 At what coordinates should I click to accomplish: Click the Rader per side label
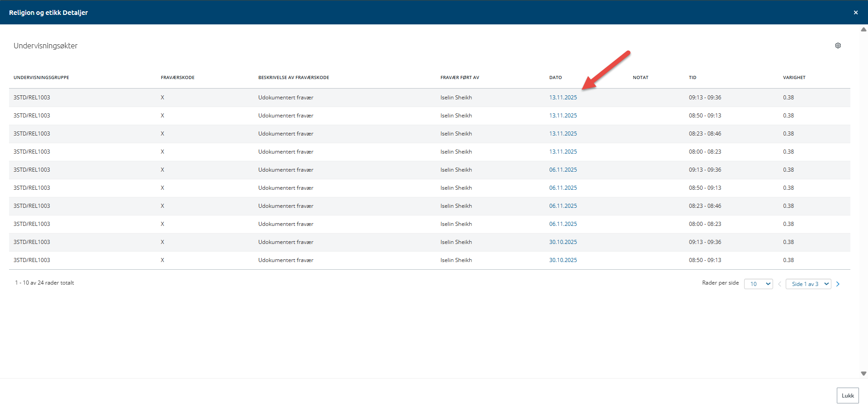(x=720, y=283)
